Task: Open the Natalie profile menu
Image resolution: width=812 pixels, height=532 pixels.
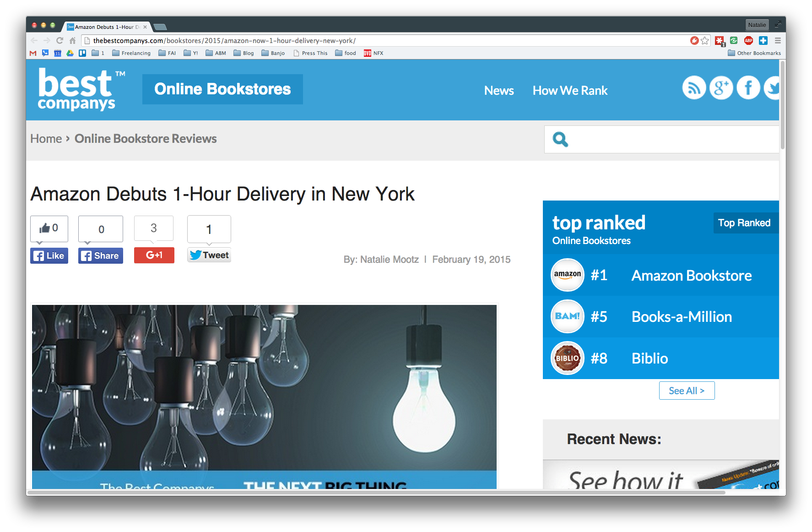Action: pos(757,25)
